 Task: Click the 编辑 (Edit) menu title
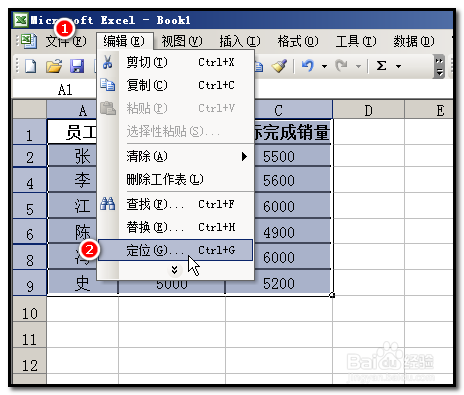point(124,41)
